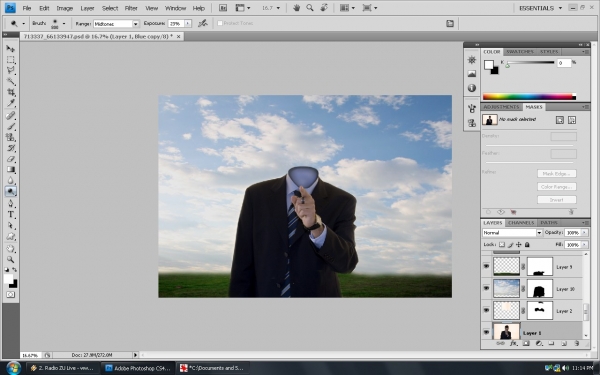600x375 pixels.
Task: Add a pixel mask in Masks panel
Action: pyautogui.click(x=560, y=120)
